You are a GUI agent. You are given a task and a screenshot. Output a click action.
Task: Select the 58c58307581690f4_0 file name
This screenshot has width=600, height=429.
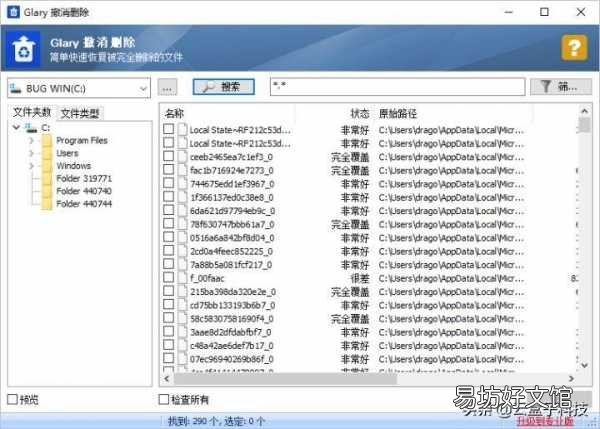pos(232,319)
